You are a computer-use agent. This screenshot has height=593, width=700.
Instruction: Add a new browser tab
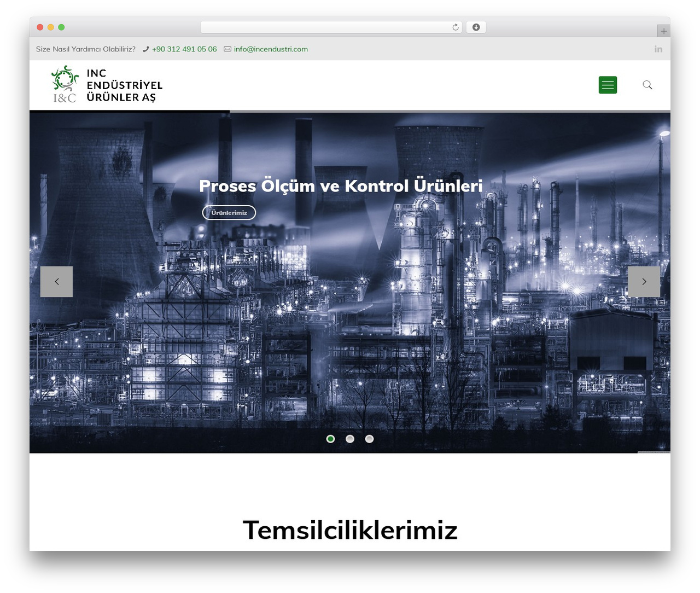pyautogui.click(x=663, y=31)
